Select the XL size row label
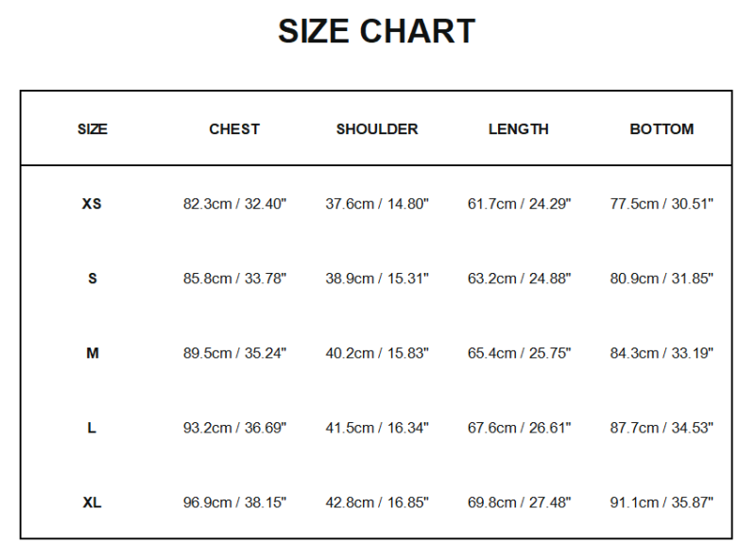Screen dimensions: 756x560 pos(92,502)
